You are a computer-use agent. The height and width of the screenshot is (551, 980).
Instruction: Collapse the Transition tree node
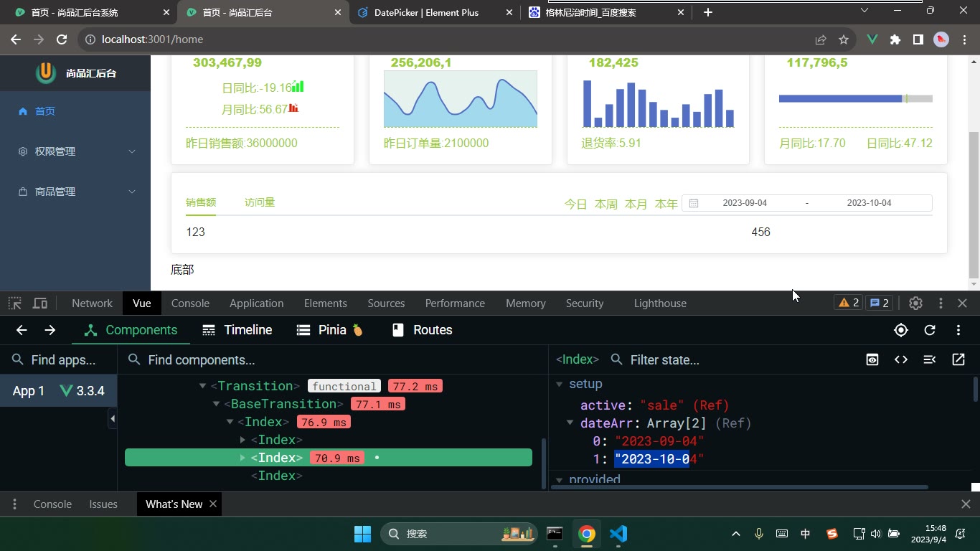[203, 386]
